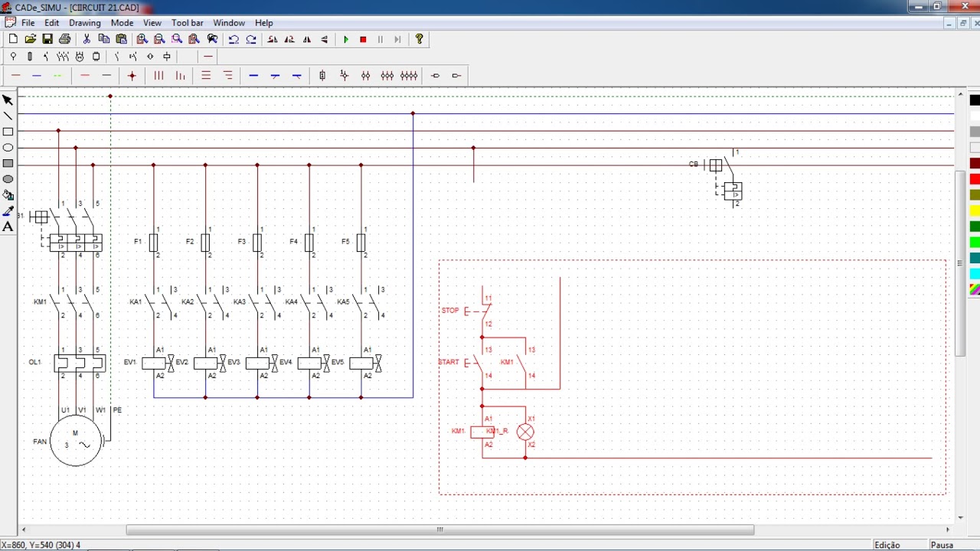The height and width of the screenshot is (551, 980).
Task: Click the START pushbutton label
Action: pos(449,362)
